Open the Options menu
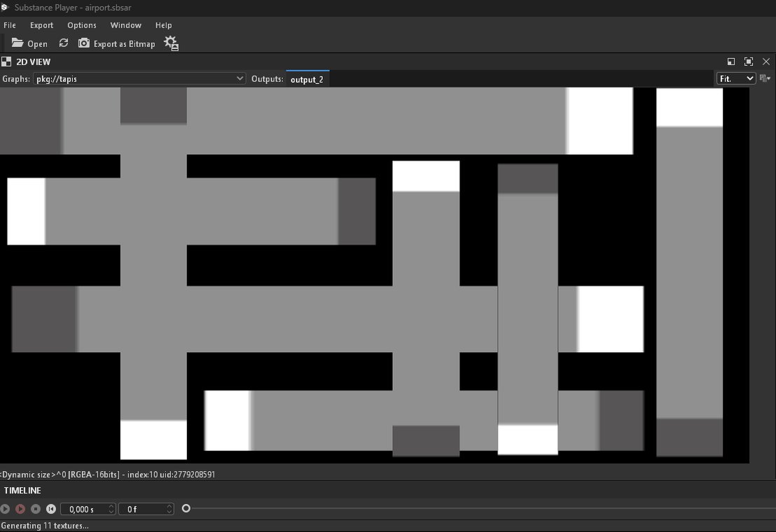Image resolution: width=776 pixels, height=532 pixels. tap(82, 25)
